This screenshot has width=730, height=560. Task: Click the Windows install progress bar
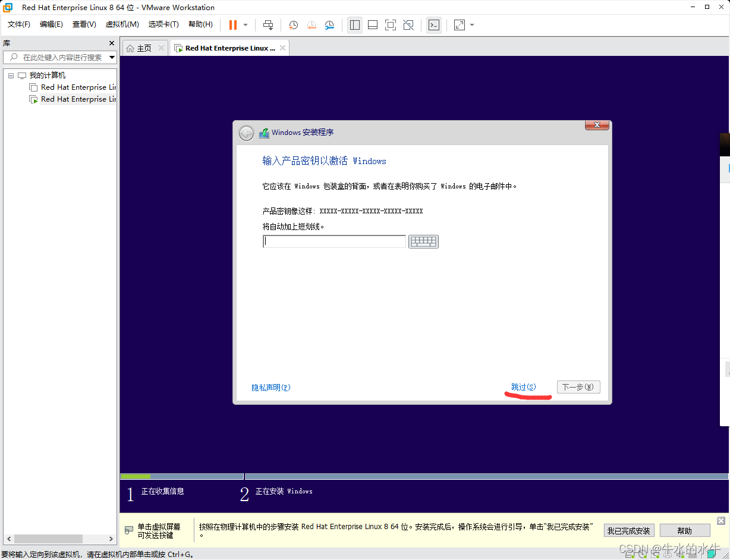pos(424,476)
